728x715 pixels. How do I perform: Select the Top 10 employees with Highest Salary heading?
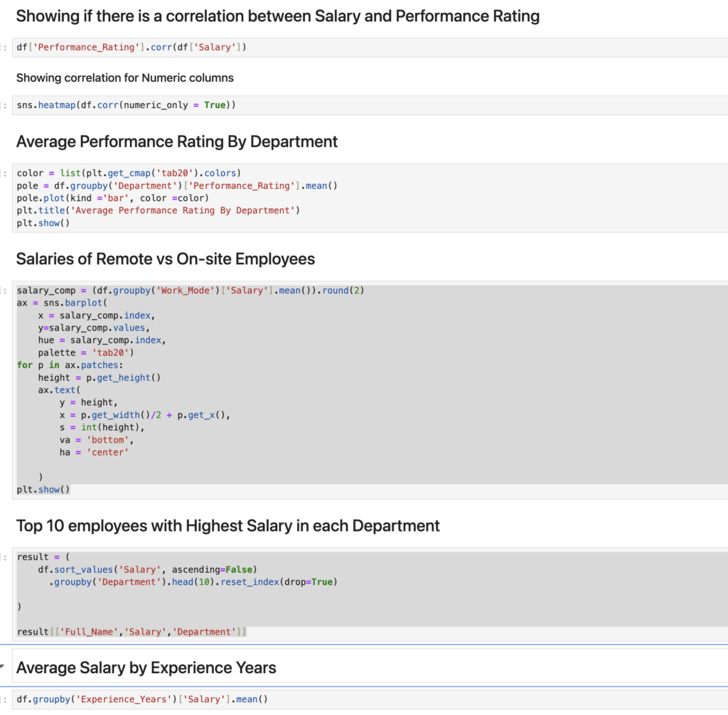[227, 526]
